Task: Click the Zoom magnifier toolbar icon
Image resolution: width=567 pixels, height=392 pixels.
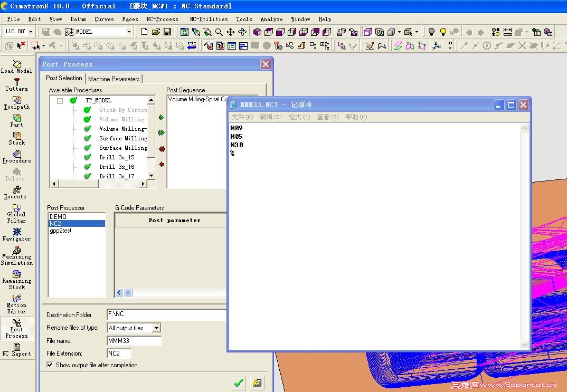Action: 219,32
